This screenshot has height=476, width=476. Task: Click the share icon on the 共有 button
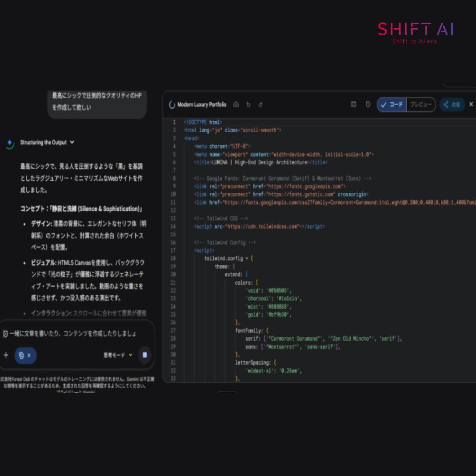(x=446, y=105)
